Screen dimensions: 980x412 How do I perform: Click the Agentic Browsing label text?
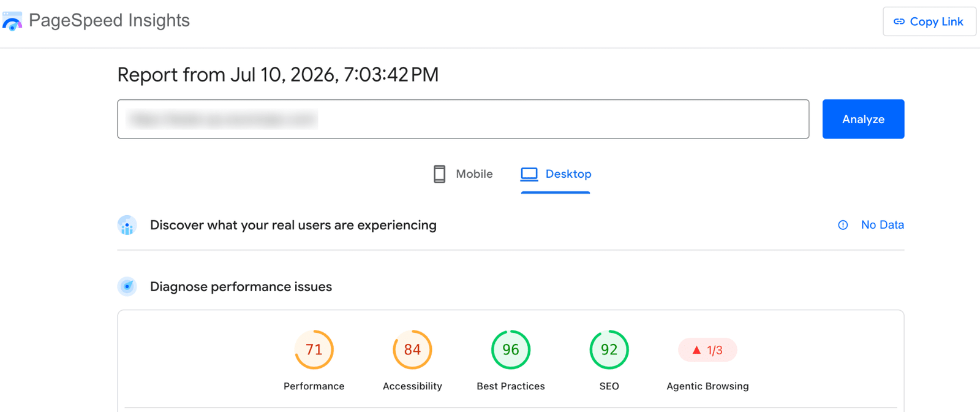click(707, 386)
